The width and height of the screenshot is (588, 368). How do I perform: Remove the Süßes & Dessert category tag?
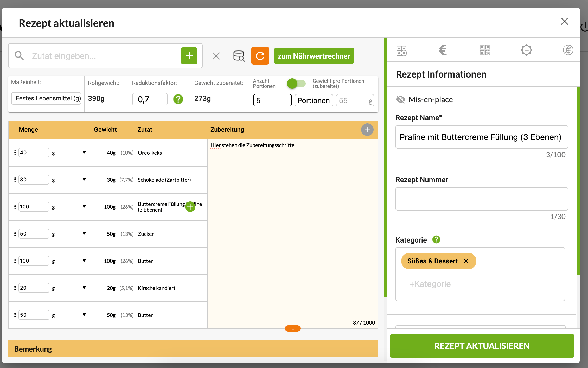click(x=466, y=261)
